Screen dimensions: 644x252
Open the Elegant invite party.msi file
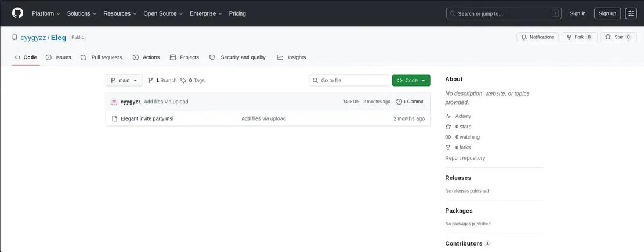147,118
